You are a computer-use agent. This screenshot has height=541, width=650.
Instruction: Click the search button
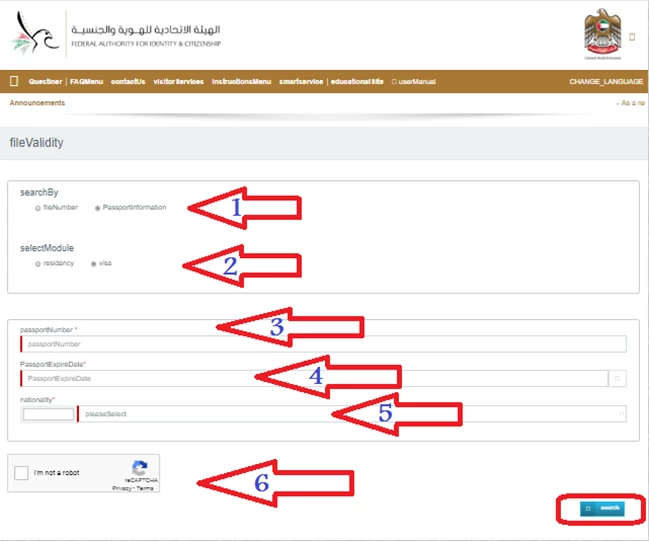click(602, 509)
